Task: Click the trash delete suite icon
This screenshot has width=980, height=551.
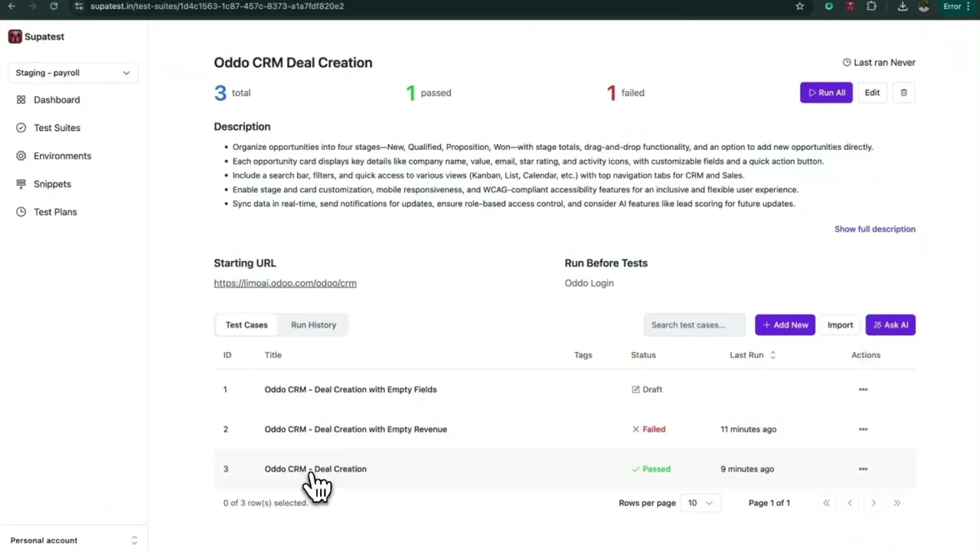Action: coord(903,93)
